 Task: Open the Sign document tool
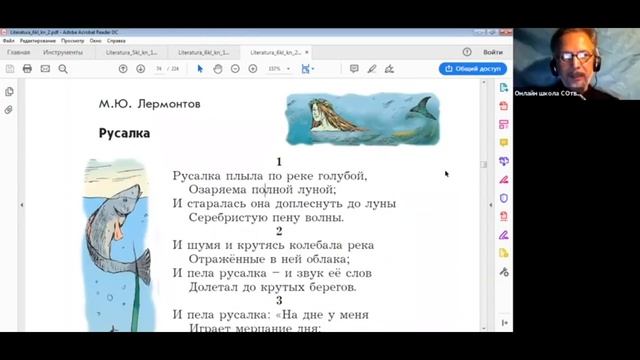pyautogui.click(x=389, y=69)
